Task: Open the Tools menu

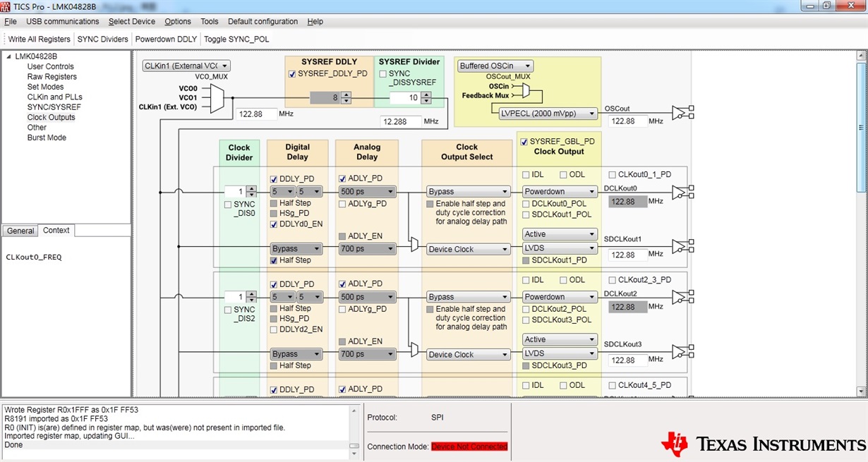Action: (210, 22)
